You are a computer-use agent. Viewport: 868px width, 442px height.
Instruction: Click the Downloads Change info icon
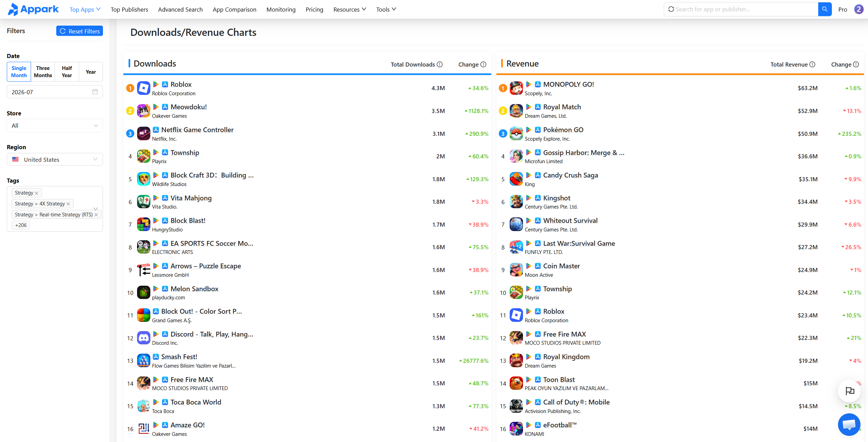[483, 65]
